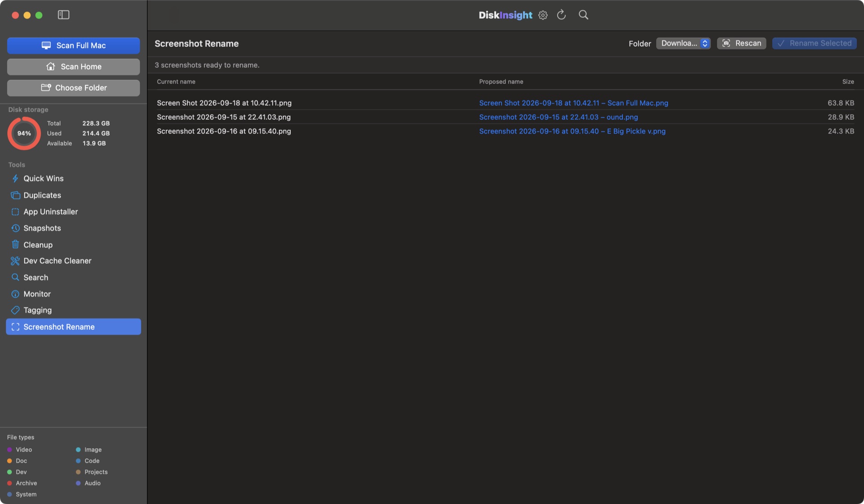Image resolution: width=864 pixels, height=504 pixels.
Task: Select row Screen Shot 2026-09-18 at 10.42.11.png
Action: 505,103
